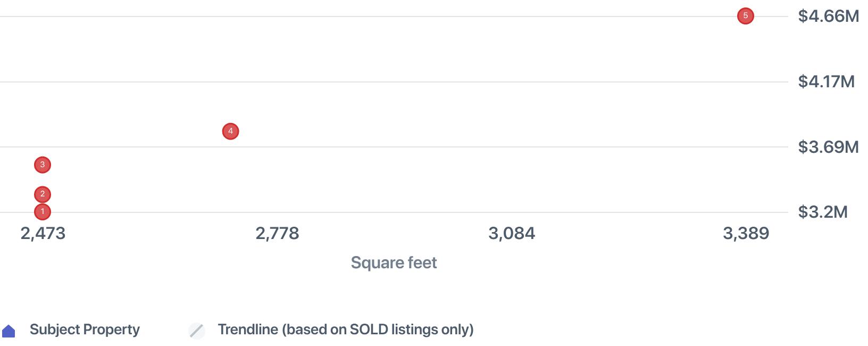Select data point 5 near $4.66M
Image resolution: width=868 pixels, height=346 pixels.
click(745, 17)
